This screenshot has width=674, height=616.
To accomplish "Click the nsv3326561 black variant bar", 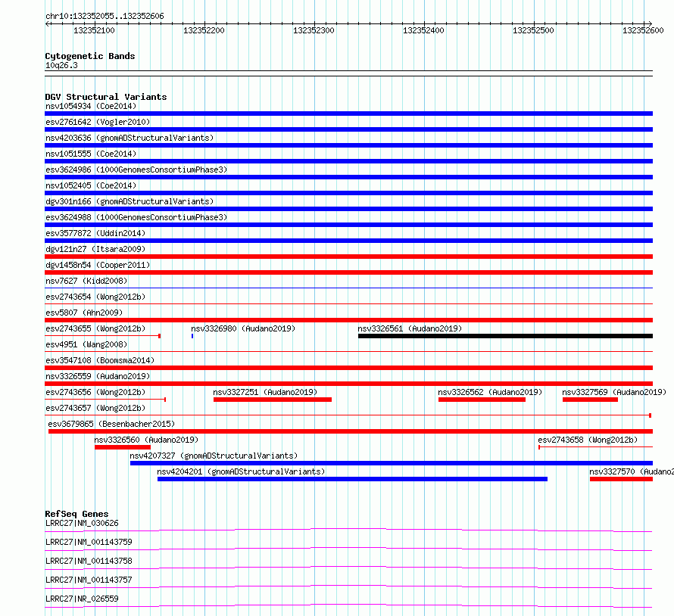I will coord(505,336).
